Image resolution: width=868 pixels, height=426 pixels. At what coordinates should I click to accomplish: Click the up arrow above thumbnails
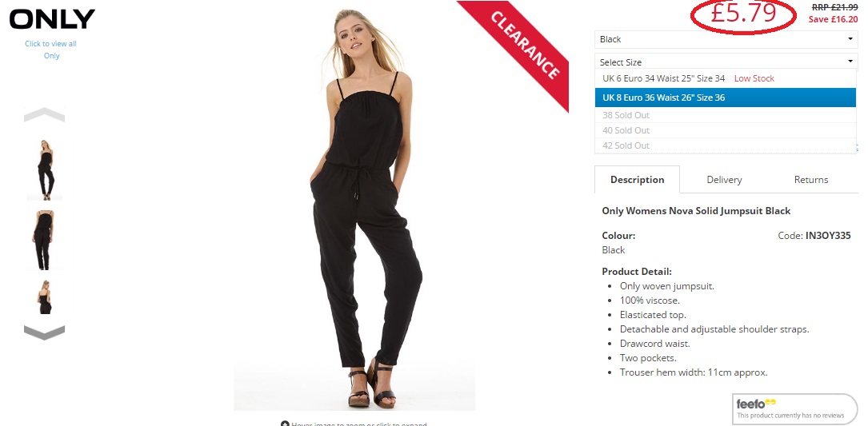(x=44, y=114)
